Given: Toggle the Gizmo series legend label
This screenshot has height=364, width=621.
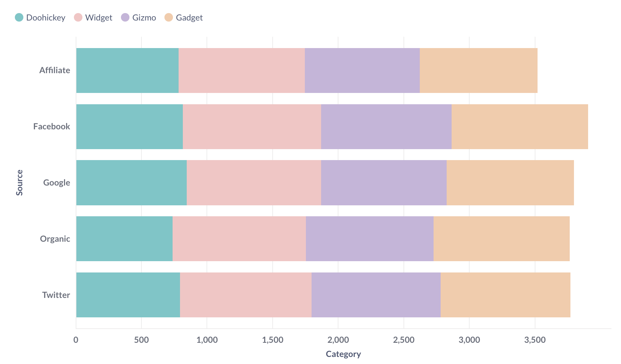Looking at the screenshot, I should point(144,18).
